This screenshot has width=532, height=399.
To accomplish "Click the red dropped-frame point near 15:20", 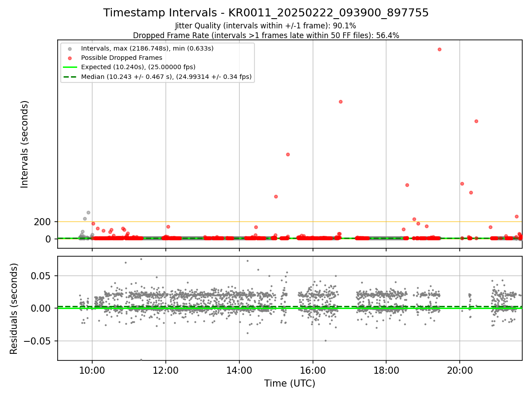I will (288, 154).
